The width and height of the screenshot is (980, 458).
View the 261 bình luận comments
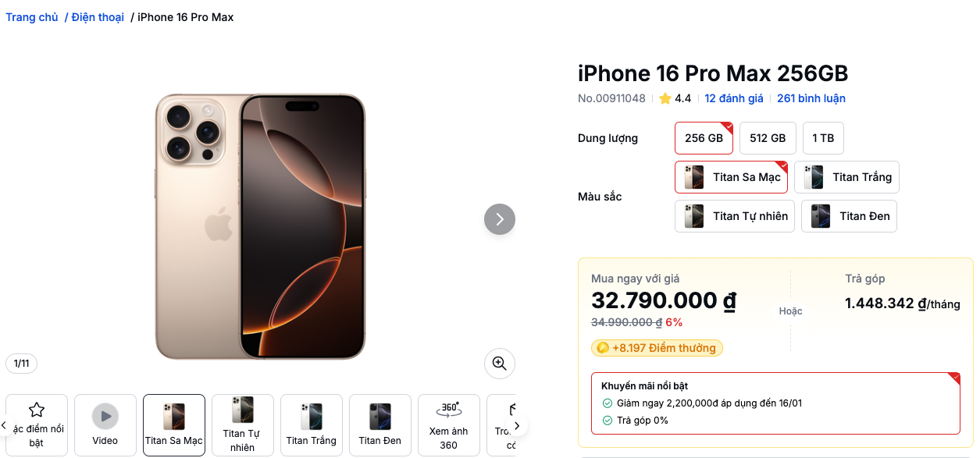click(x=811, y=98)
